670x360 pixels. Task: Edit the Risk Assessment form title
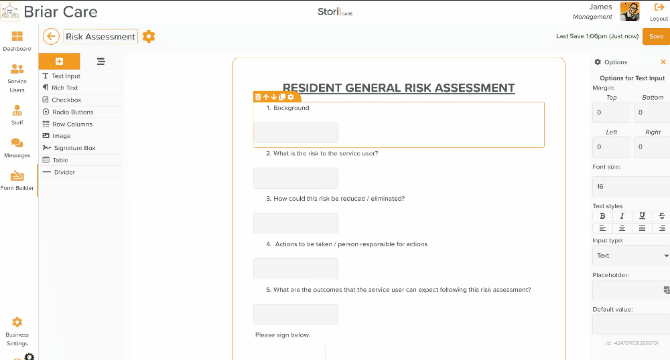tap(100, 37)
